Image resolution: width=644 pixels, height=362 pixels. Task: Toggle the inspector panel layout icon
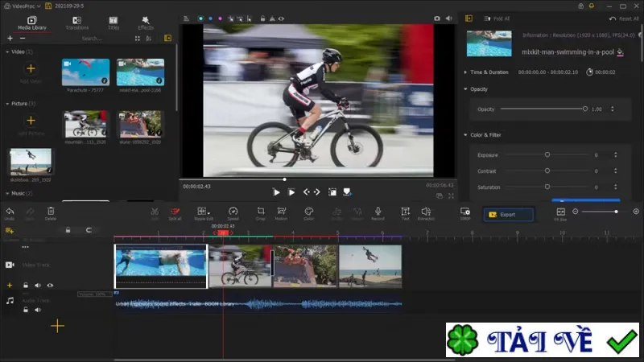point(469,19)
